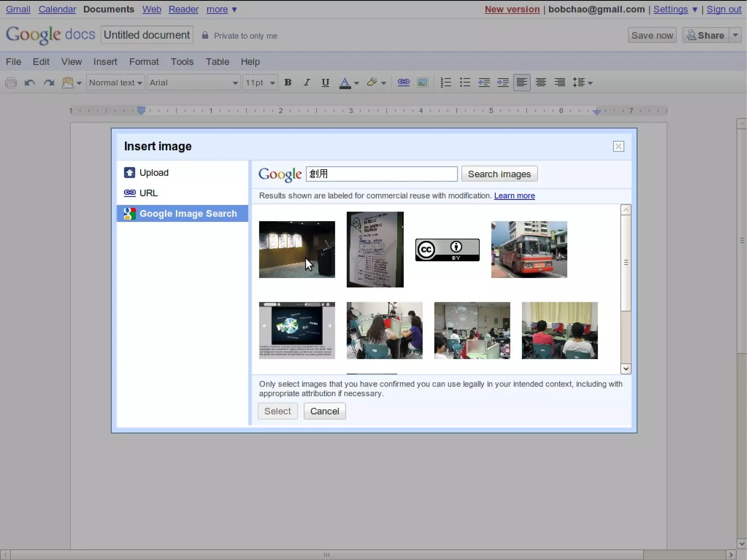Open the Normal text style dropdown
The height and width of the screenshot is (560, 747).
[115, 83]
